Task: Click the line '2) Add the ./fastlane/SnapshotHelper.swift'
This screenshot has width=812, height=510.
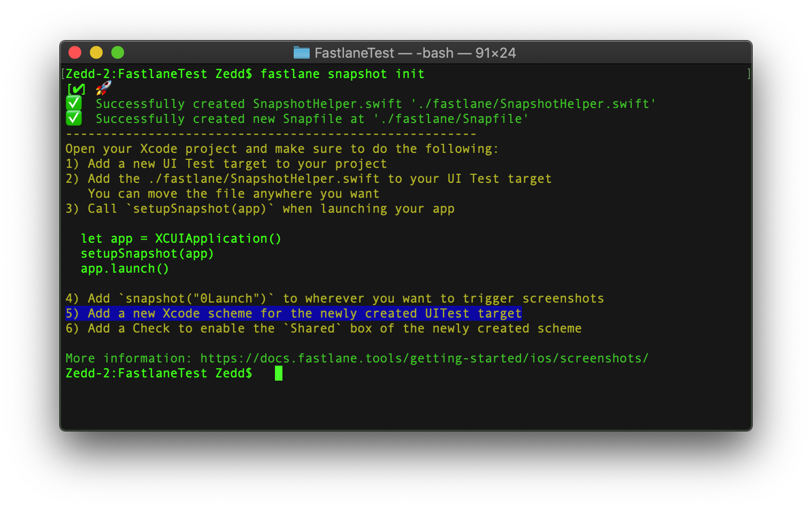Action: pos(308,179)
